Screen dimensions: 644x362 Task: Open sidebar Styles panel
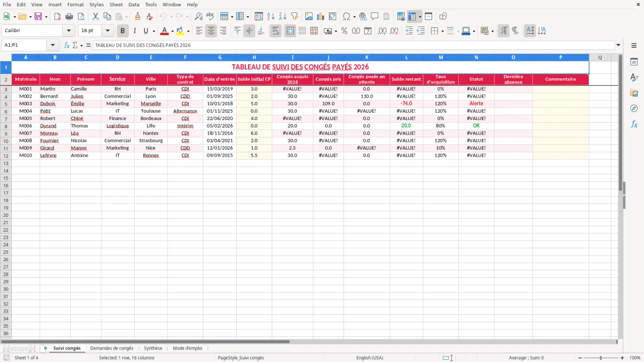pyautogui.click(x=634, y=77)
